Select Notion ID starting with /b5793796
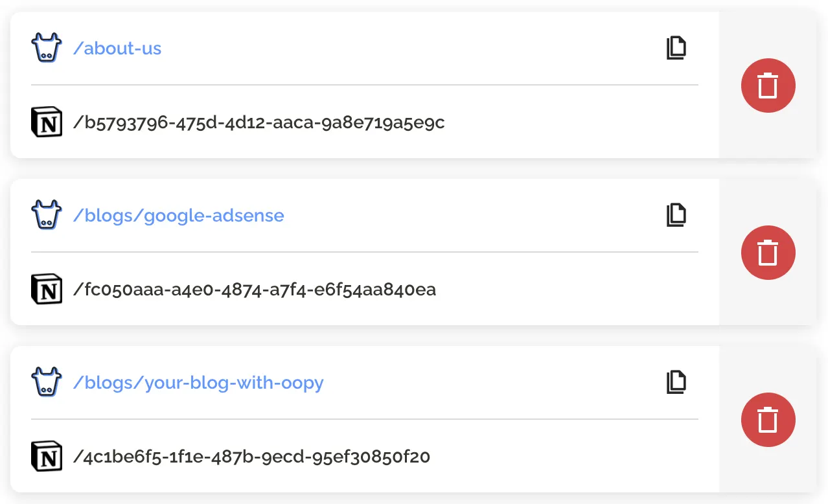Image resolution: width=828 pixels, height=504 pixels. pos(259,122)
